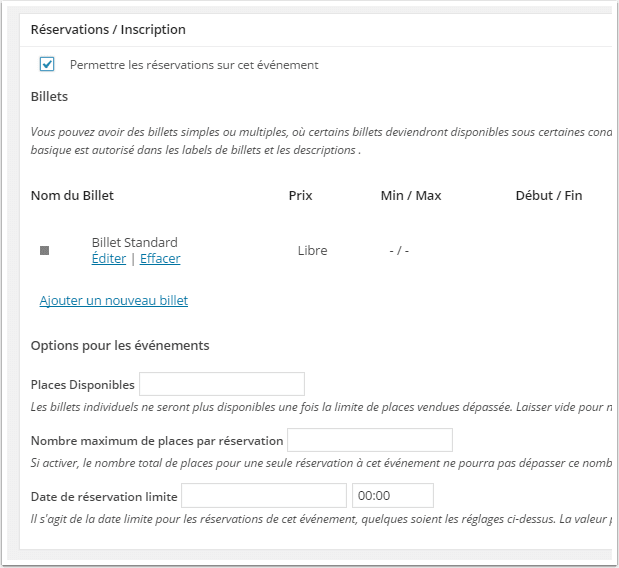This screenshot has height=568, width=619.
Task: Toggle the 'Permettre les réservations' checkbox
Action: coord(47,65)
